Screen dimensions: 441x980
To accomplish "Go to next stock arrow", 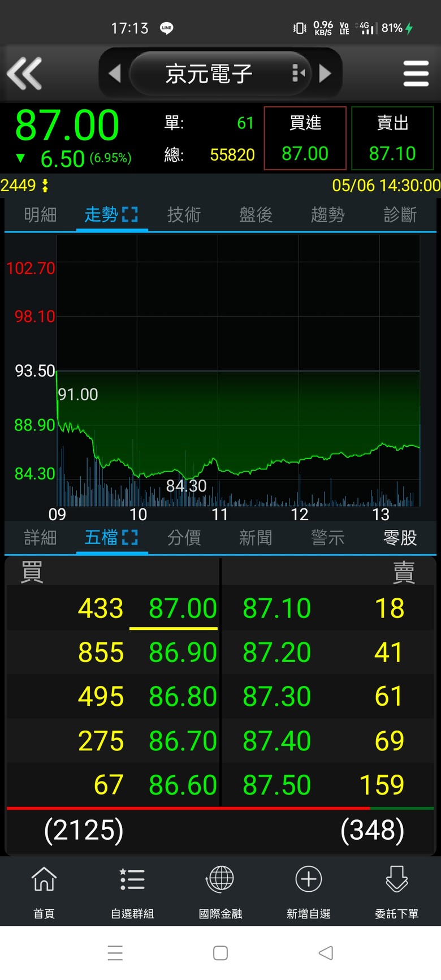I will [x=325, y=74].
